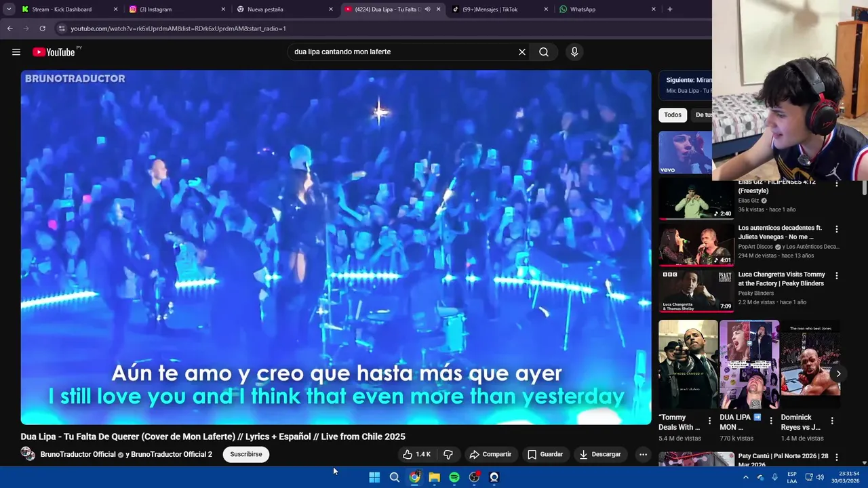Open Spotify from taskbar
This screenshot has height=488, width=868.
pyautogui.click(x=454, y=477)
